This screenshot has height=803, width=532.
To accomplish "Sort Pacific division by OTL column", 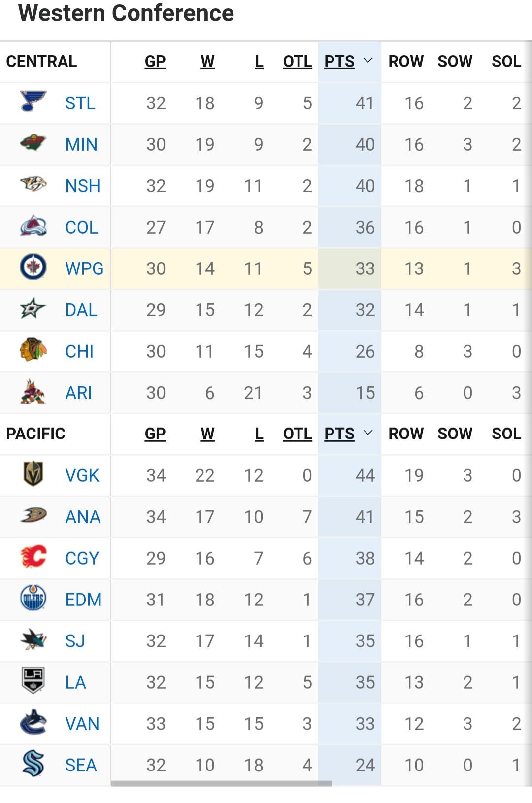I will [297, 434].
